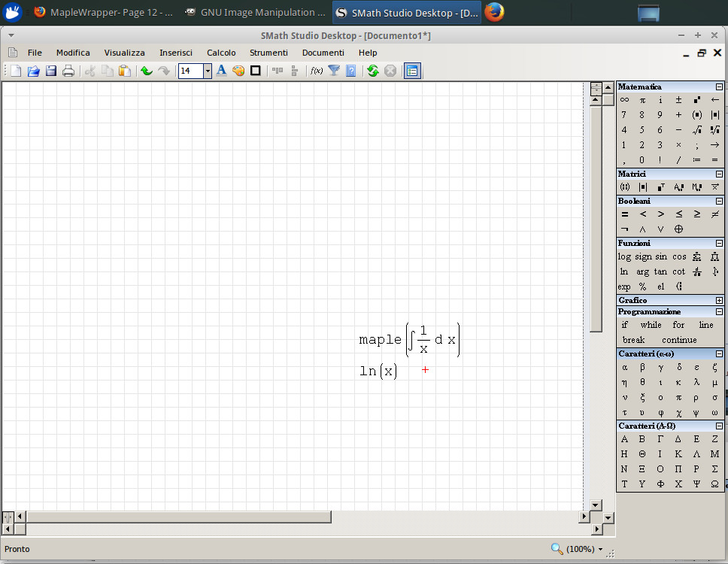Toggle the side panel toolbar button
This screenshot has height=564, width=728.
pos(412,71)
